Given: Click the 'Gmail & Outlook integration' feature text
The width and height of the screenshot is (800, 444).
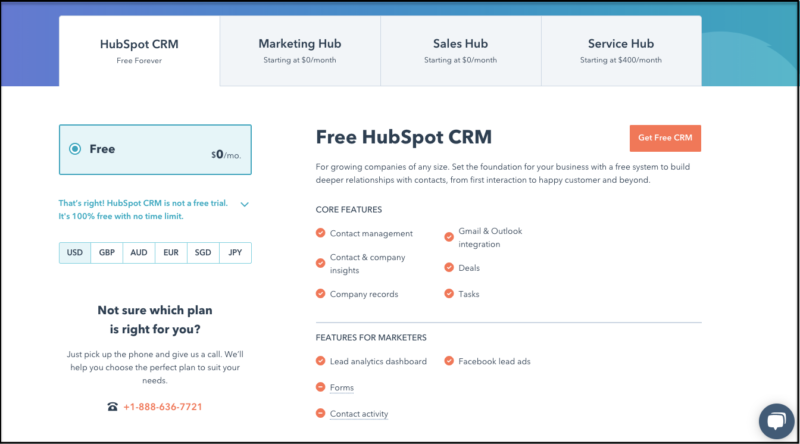Looking at the screenshot, I should [x=490, y=237].
